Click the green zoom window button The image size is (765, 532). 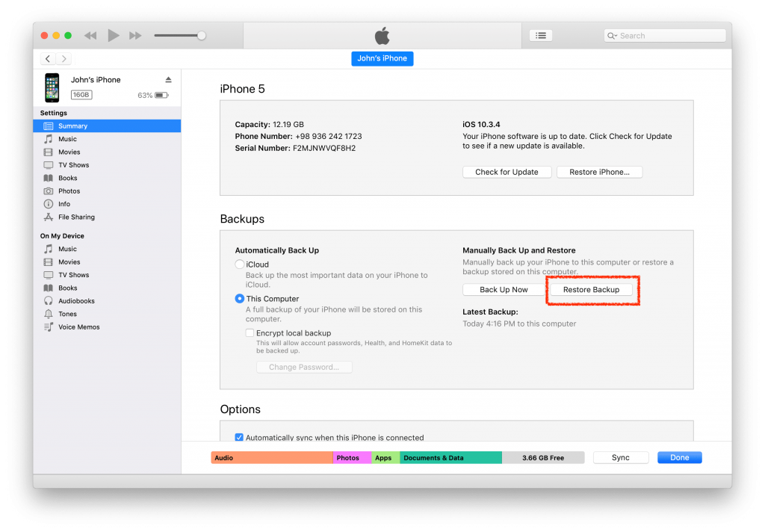68,36
